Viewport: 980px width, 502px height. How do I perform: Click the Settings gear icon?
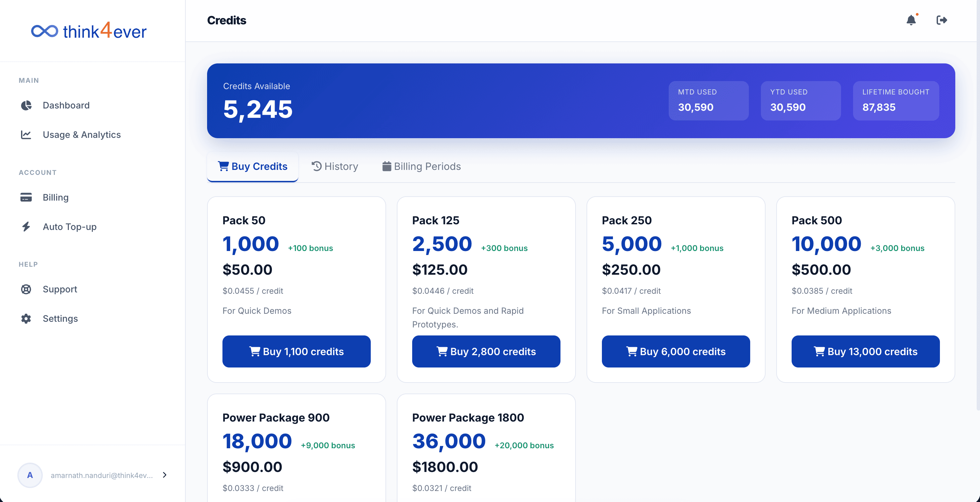click(x=26, y=319)
